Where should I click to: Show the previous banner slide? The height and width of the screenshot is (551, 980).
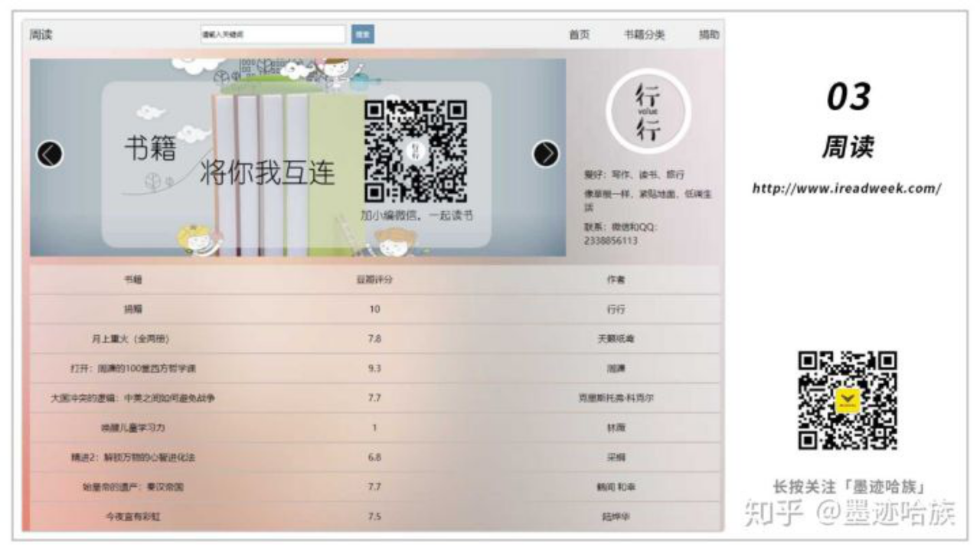(x=49, y=154)
